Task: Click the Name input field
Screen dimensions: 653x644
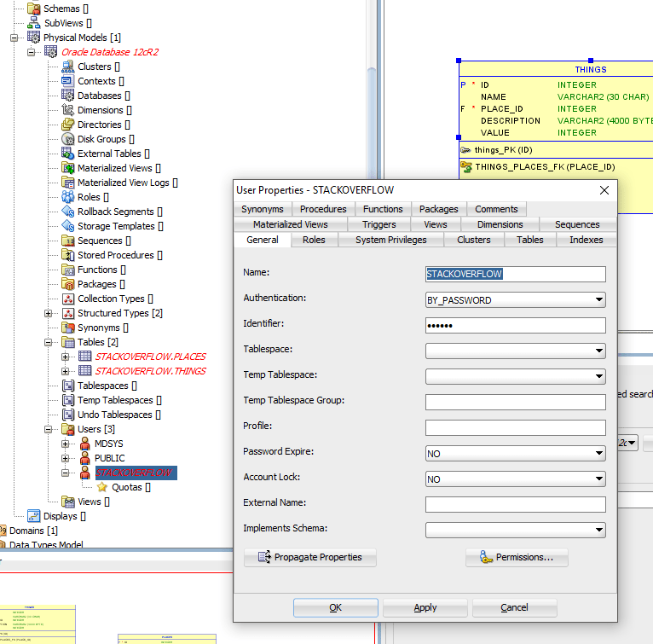Action: click(516, 274)
